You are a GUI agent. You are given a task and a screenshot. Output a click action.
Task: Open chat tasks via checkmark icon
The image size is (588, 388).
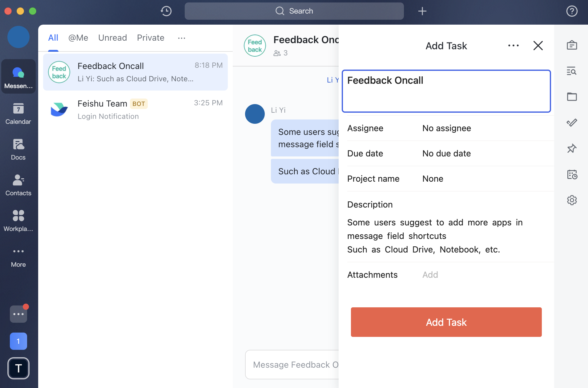coord(572,123)
